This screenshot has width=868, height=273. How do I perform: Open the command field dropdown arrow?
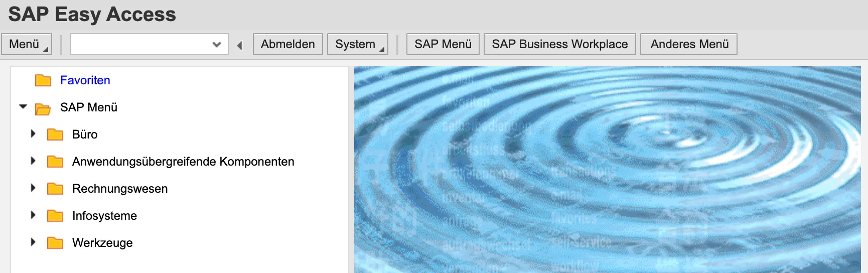tap(217, 44)
